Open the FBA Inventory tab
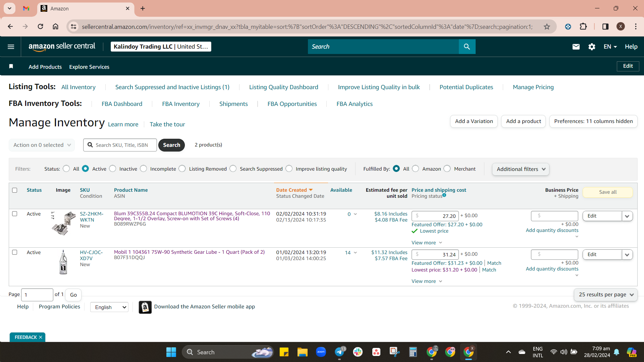The image size is (644, 362). pos(181,104)
